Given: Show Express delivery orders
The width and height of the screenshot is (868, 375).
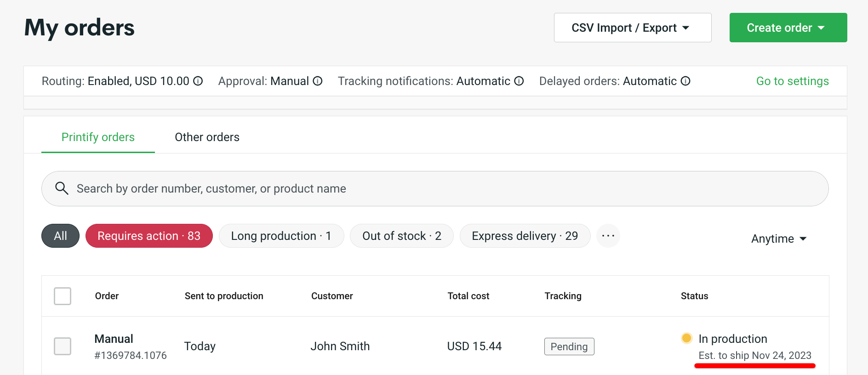Looking at the screenshot, I should point(525,236).
